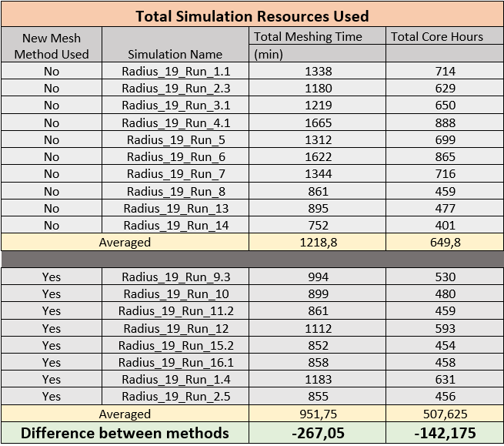Screen dimensions: 504x446
Task: Click core hours value 454
Action: (446, 345)
